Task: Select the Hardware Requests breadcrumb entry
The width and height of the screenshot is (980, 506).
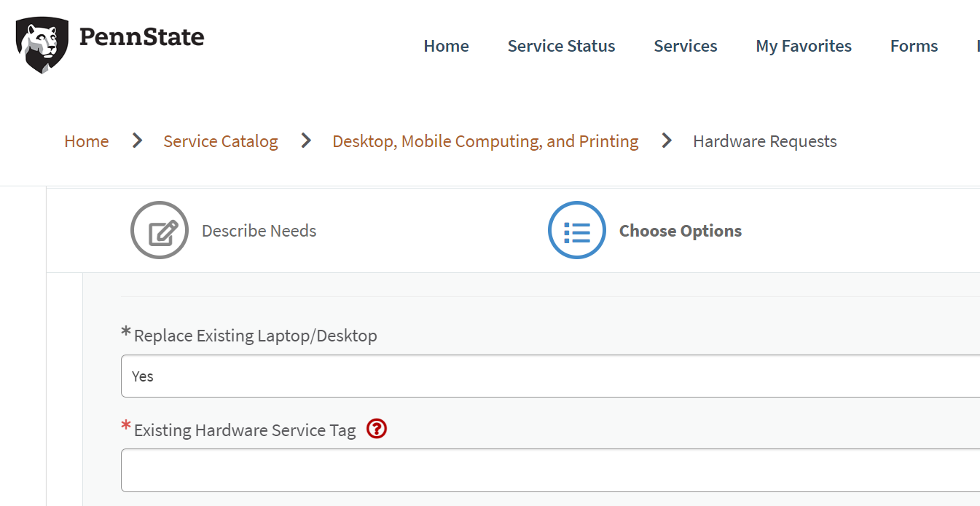Action: (x=764, y=141)
